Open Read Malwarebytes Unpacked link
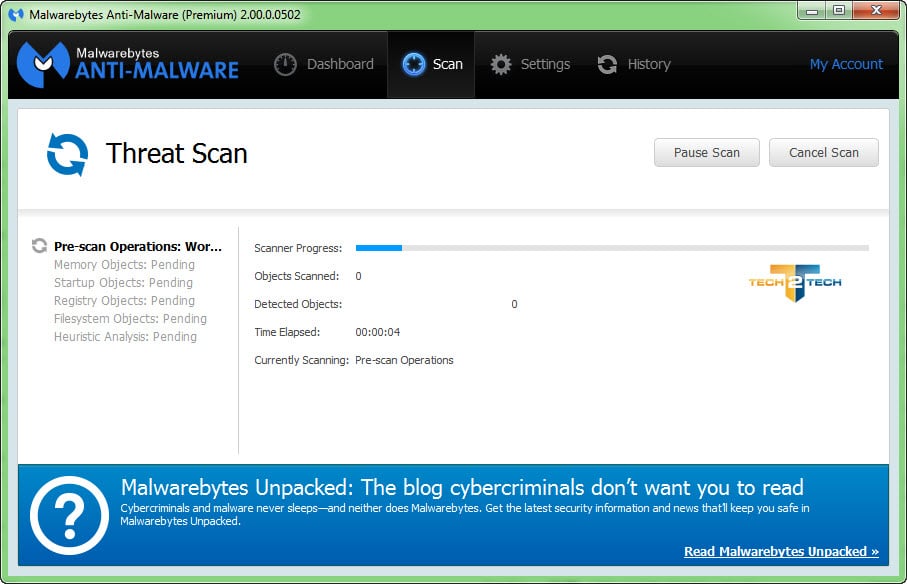The height and width of the screenshot is (584, 907). [781, 552]
